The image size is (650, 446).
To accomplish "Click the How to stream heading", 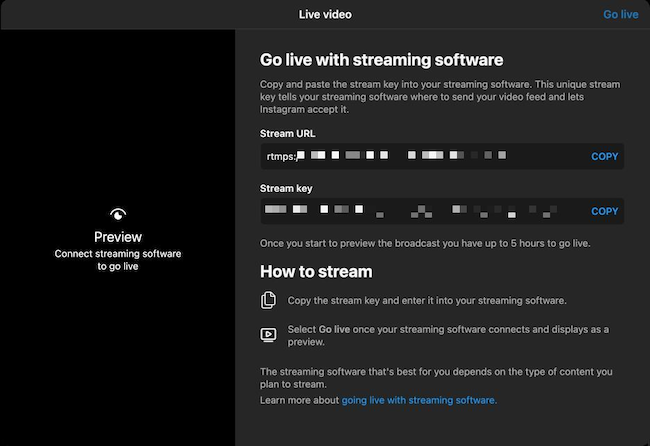I will (316, 271).
